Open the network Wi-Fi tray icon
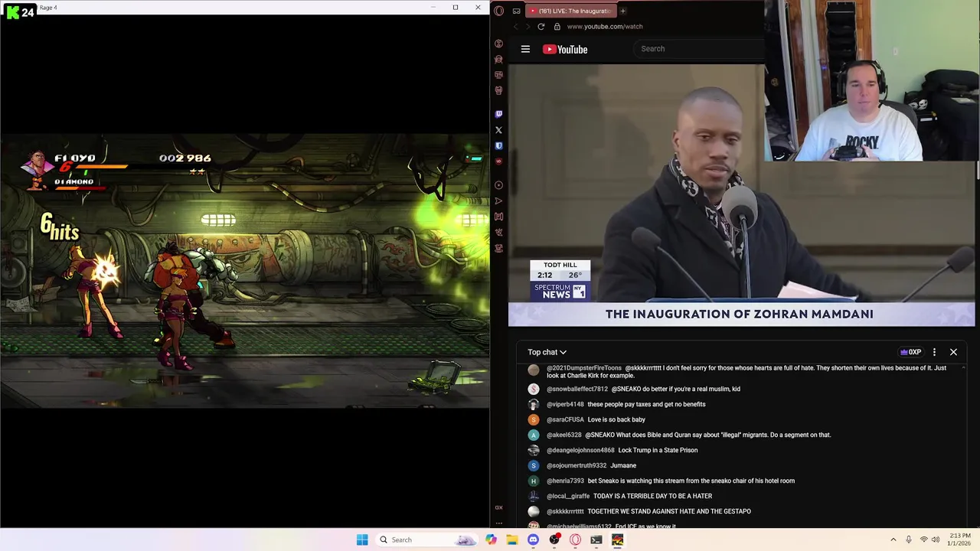The height and width of the screenshot is (551, 980). point(923,540)
